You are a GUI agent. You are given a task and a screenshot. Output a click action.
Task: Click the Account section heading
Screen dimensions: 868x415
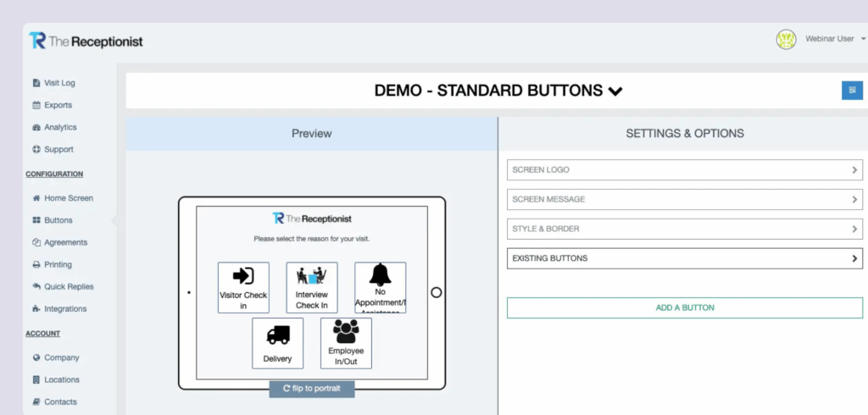[x=42, y=334]
